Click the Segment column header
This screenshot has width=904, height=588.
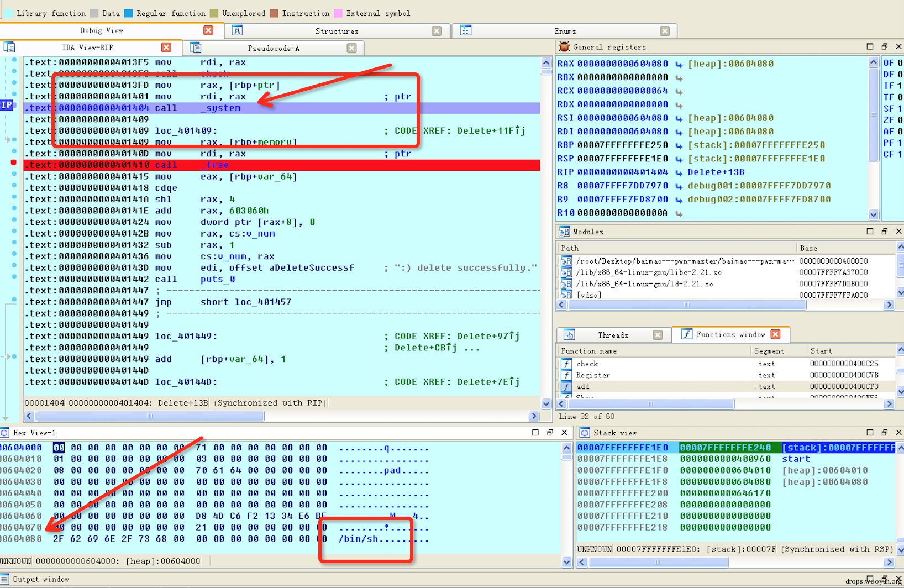769,351
